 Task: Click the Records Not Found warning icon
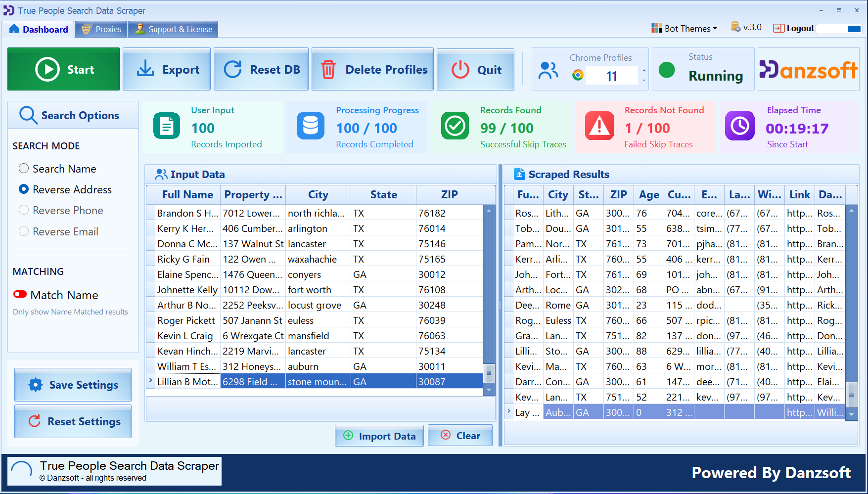[x=599, y=126]
